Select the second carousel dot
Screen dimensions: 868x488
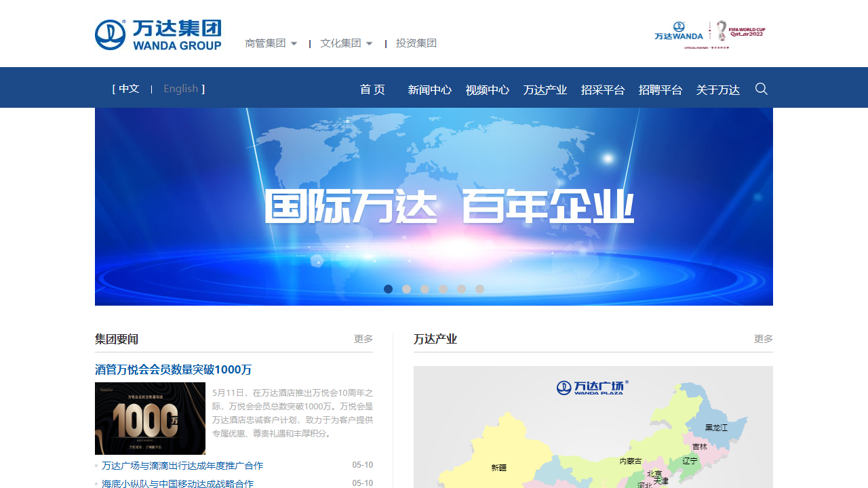pyautogui.click(x=407, y=289)
